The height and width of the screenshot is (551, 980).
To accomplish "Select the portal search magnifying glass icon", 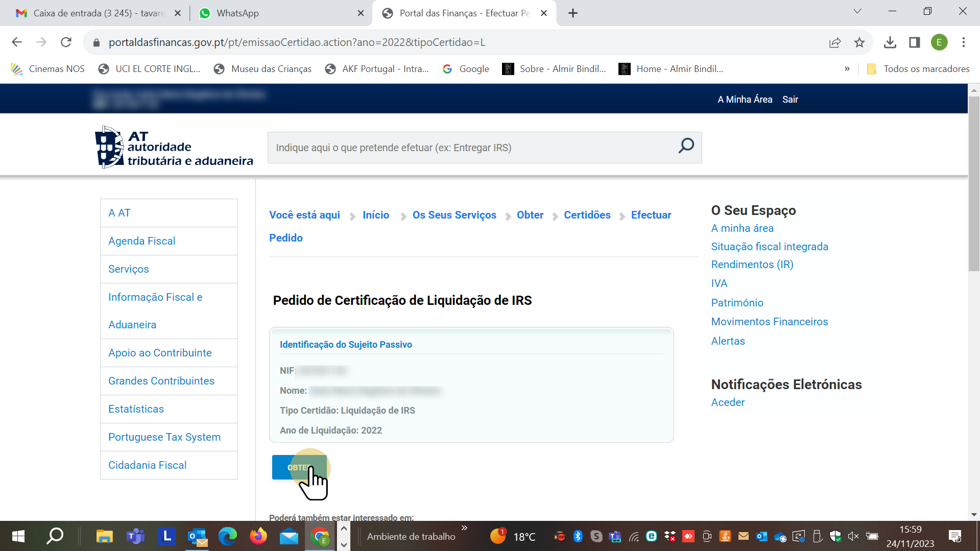I will point(686,147).
